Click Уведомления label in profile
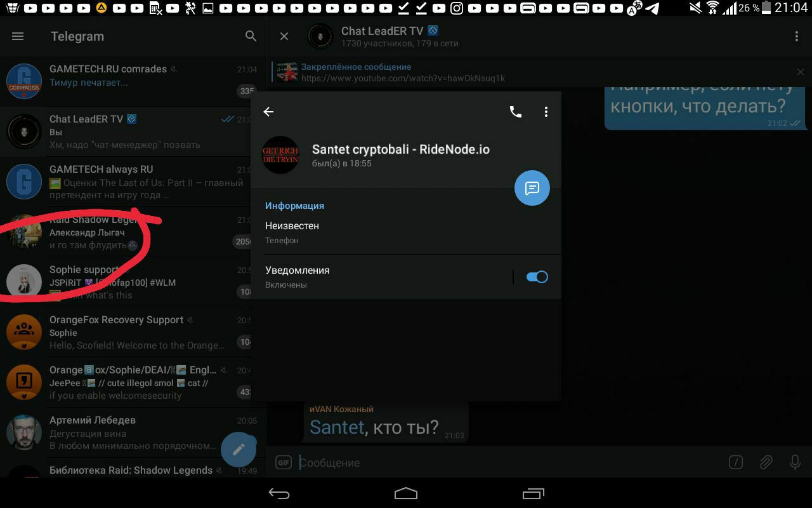 click(298, 270)
